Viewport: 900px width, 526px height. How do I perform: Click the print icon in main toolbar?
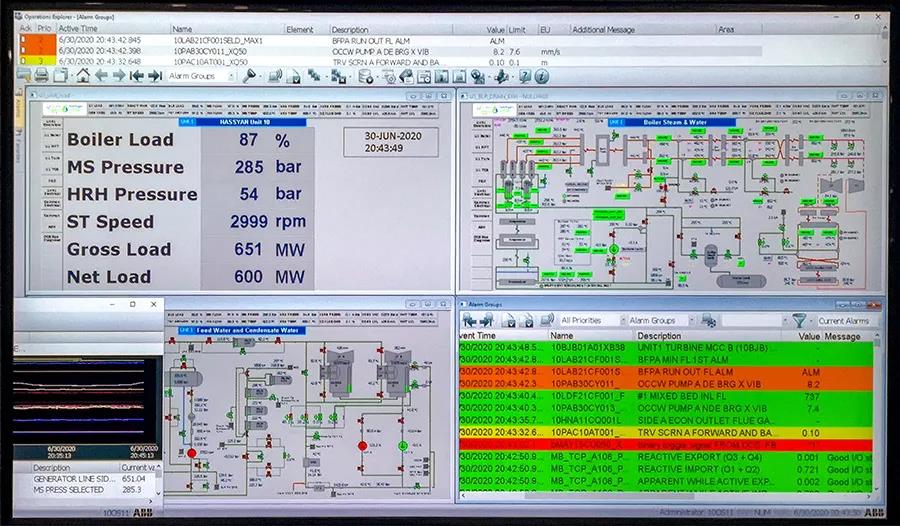43,76
